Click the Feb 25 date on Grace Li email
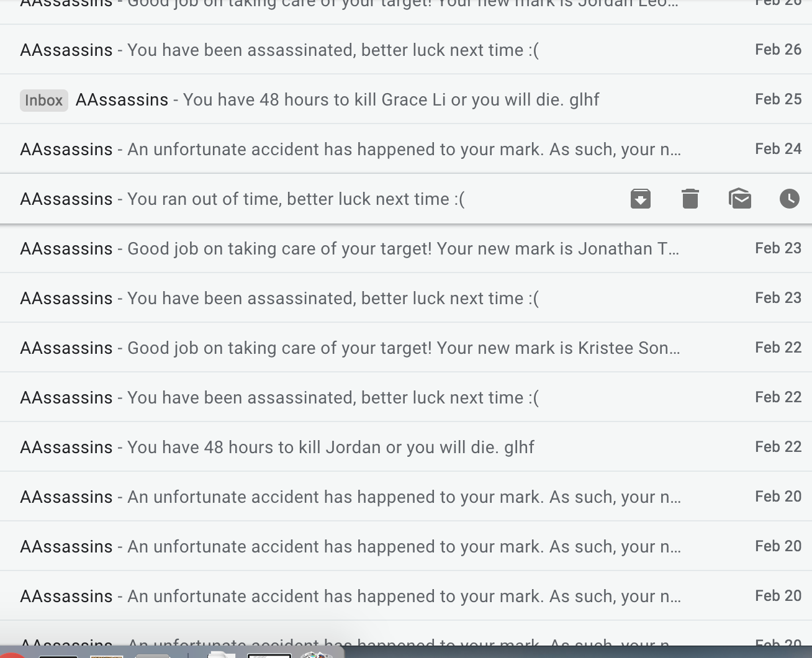Screen dimensions: 812x658 [778, 99]
